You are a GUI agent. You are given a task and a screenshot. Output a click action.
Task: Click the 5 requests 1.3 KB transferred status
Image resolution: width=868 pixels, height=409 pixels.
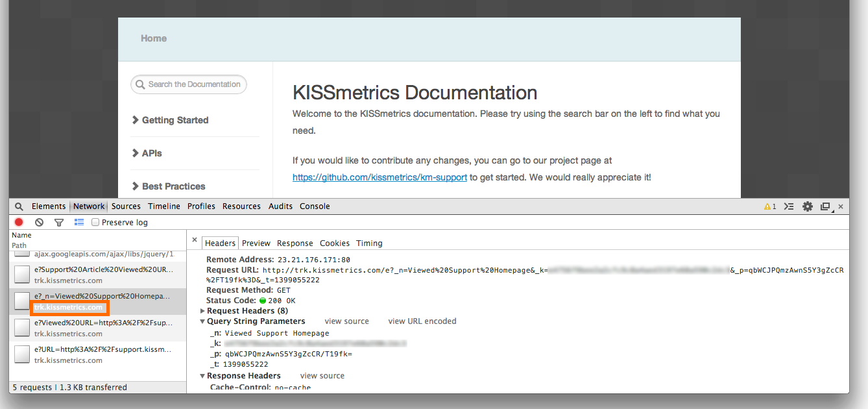(x=70, y=388)
